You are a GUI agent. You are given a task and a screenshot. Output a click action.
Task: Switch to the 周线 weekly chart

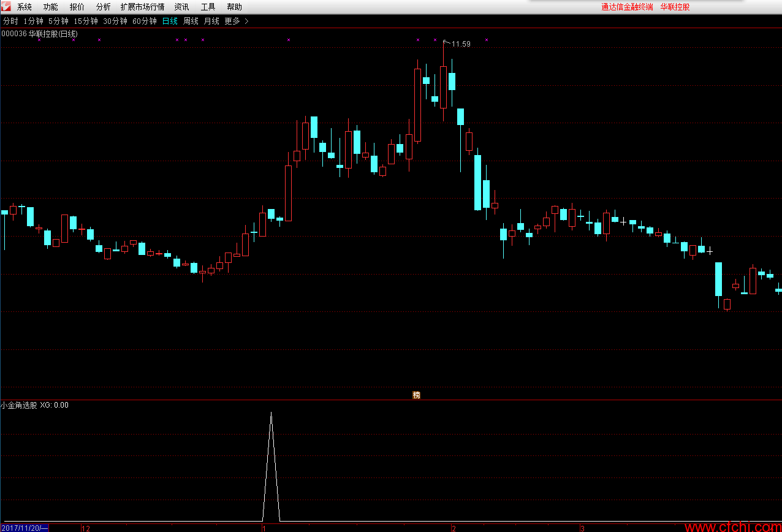point(191,21)
